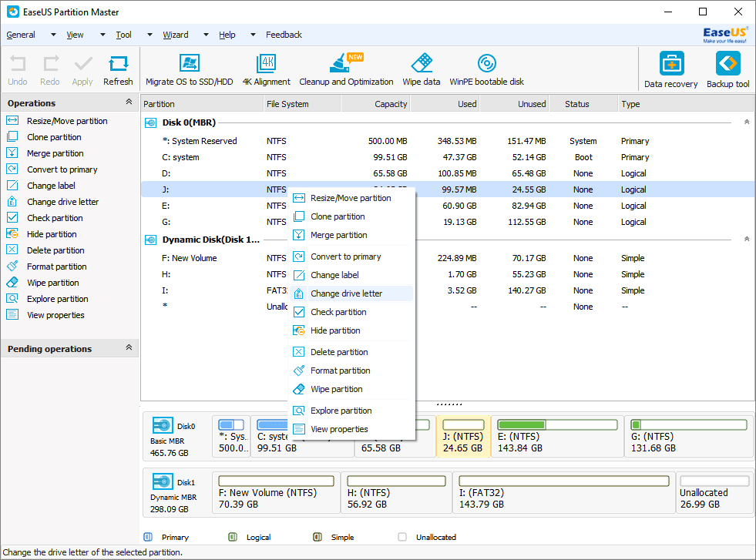Open the Help menu dropdown
Screen dimensions: 756x560
pyautogui.click(x=253, y=35)
